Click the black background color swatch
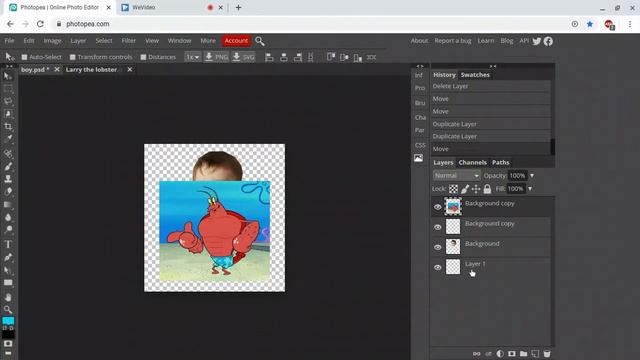This screenshot has height=360, width=640. click(8, 334)
